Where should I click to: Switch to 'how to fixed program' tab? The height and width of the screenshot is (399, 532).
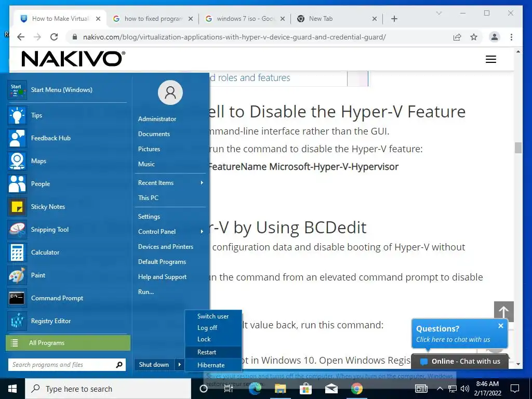153,19
